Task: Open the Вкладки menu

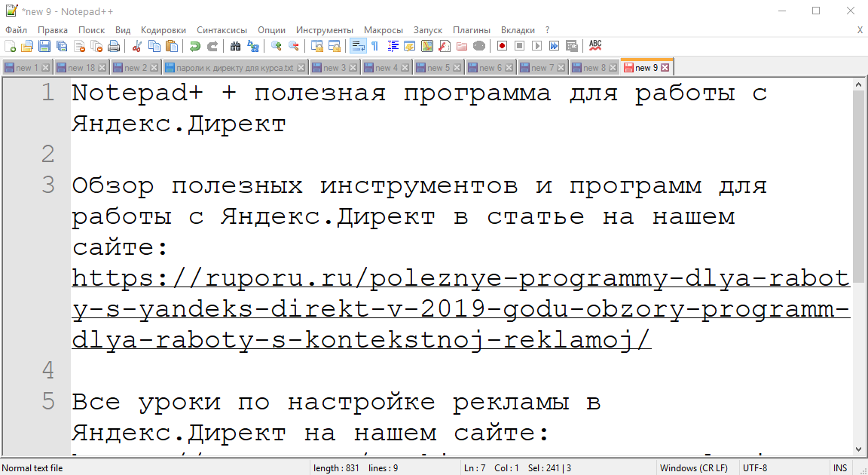Action: click(x=518, y=30)
